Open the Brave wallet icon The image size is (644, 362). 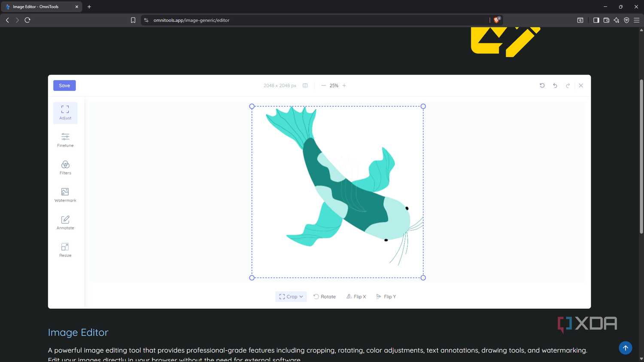[x=606, y=20]
